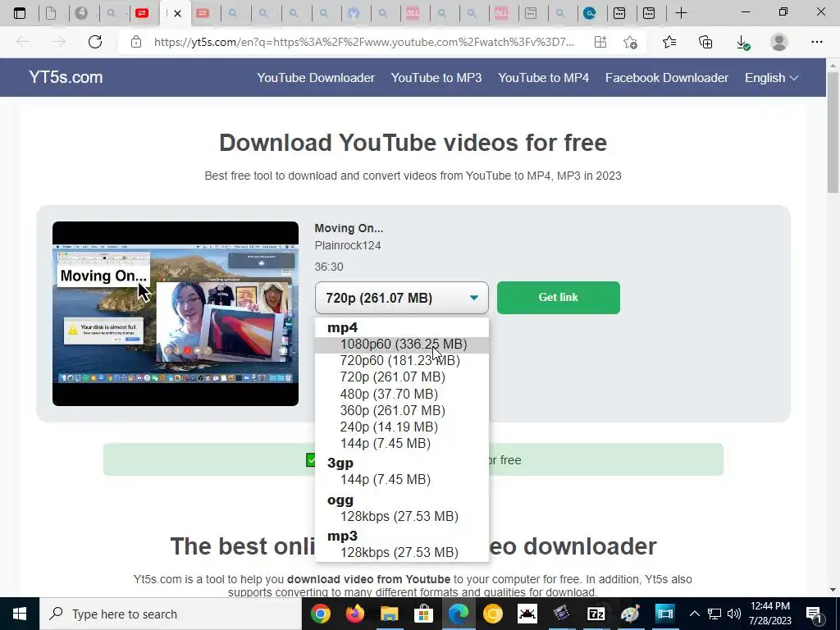Click the Microsoft Edge taskbar icon
The image size is (840, 630).
[x=459, y=614]
